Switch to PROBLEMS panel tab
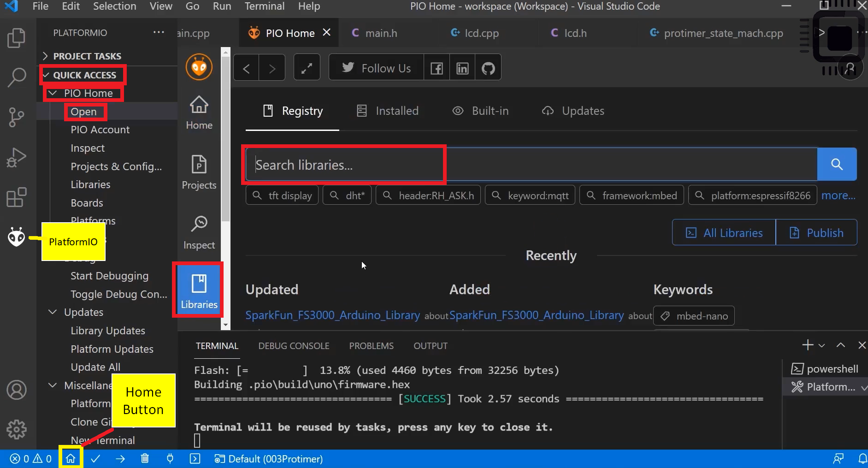The height and width of the screenshot is (468, 868). tap(371, 346)
